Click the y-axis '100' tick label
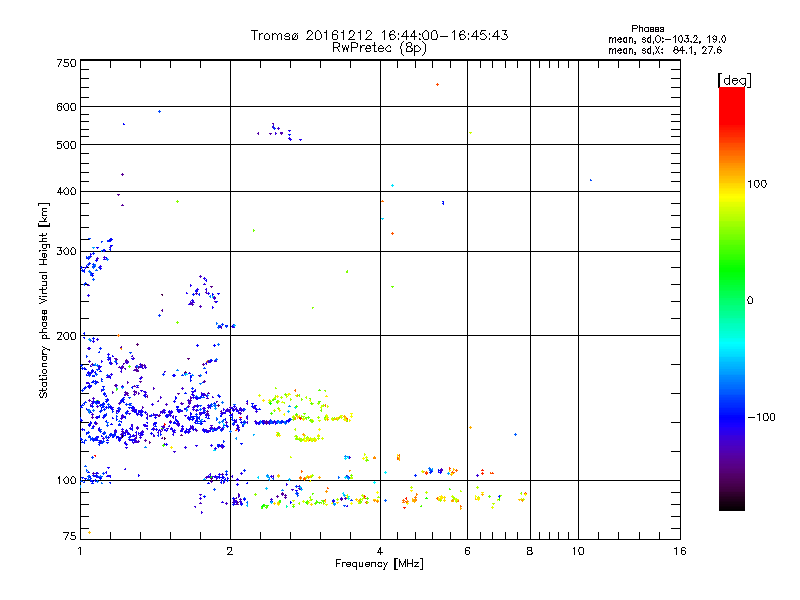 tap(66, 481)
